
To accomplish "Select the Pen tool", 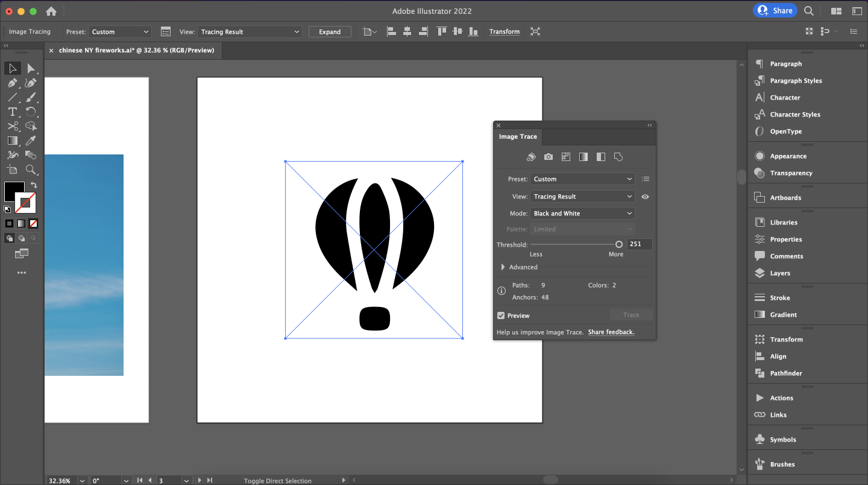I will pos(13,83).
